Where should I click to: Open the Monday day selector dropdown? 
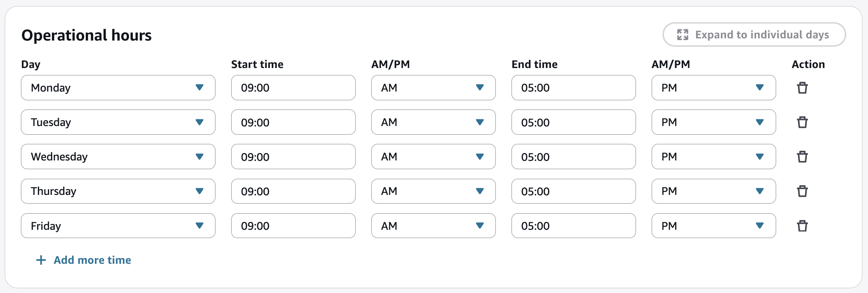tap(118, 88)
